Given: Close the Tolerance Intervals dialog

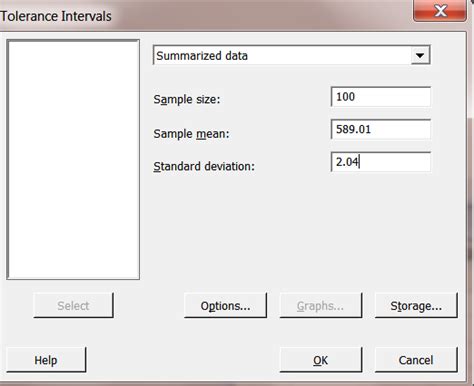Looking at the screenshot, I should click(440, 11).
